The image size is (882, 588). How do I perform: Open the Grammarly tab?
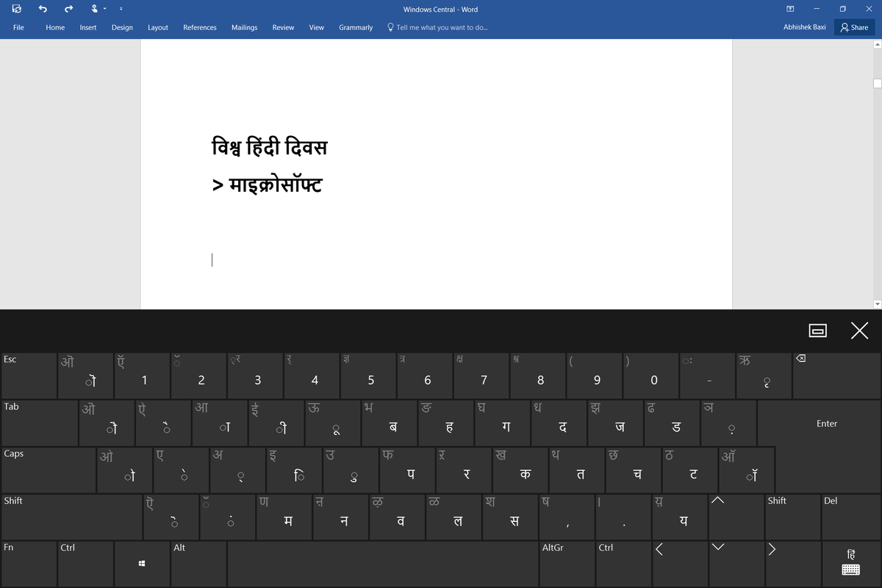click(356, 27)
